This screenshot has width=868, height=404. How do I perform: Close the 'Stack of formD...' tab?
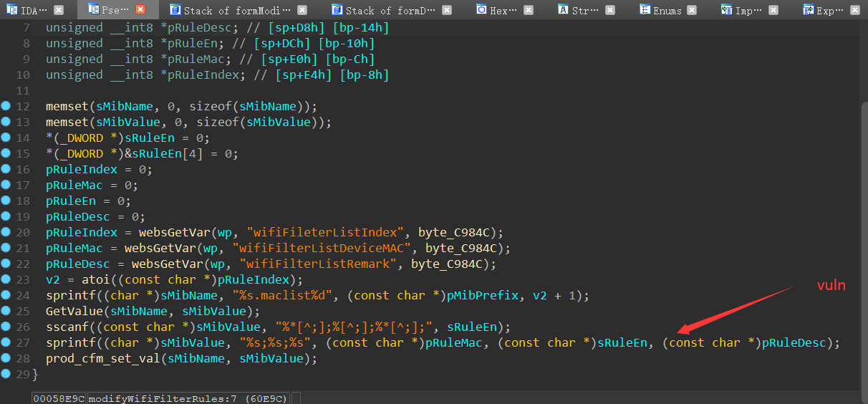coord(445,10)
